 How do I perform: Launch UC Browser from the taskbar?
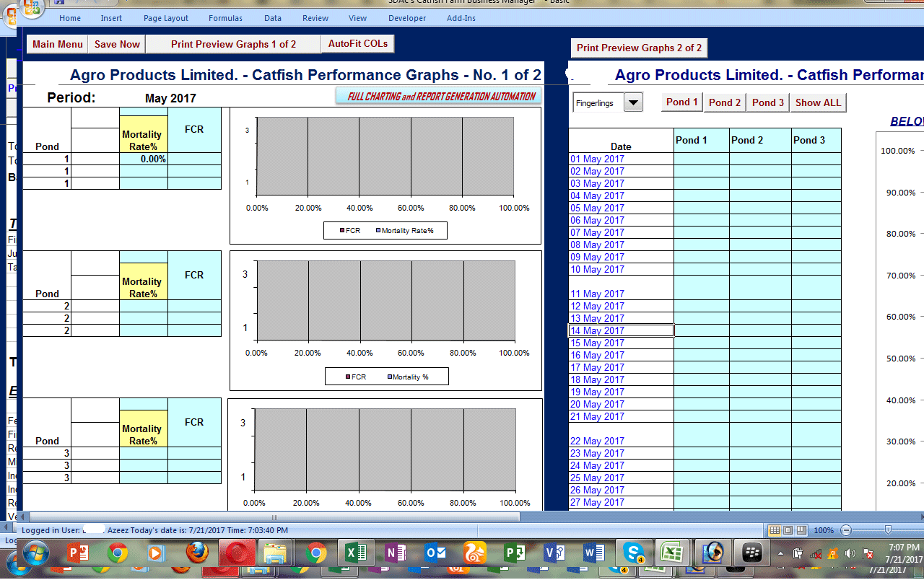tap(474, 553)
